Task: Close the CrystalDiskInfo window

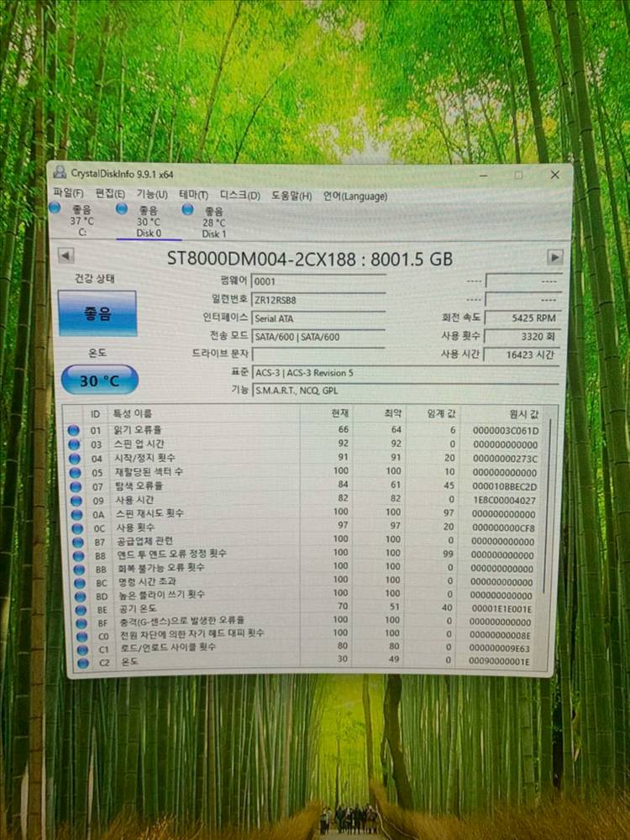Action: pos(555,175)
